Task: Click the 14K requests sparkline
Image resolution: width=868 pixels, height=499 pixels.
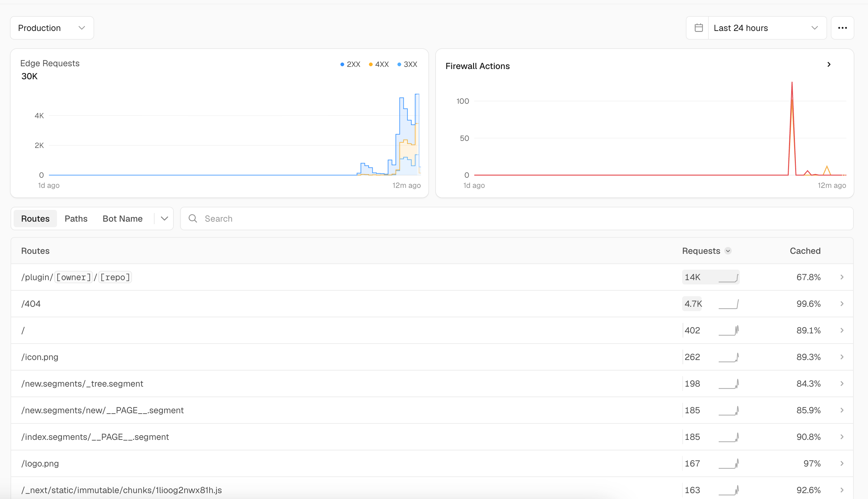Action: pyautogui.click(x=728, y=278)
